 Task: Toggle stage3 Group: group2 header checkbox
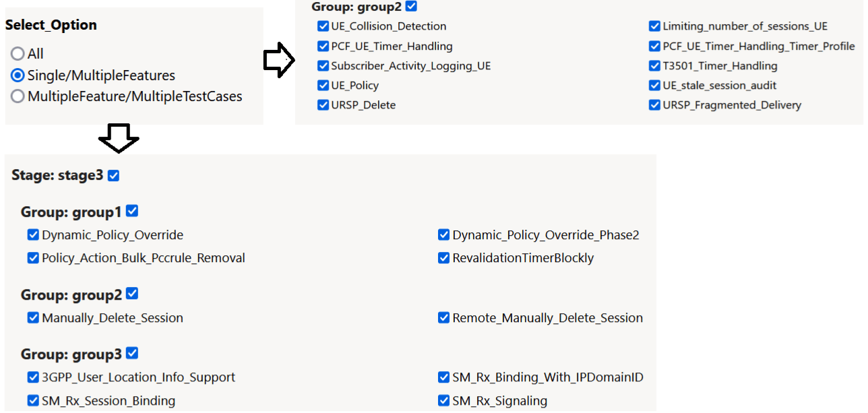(x=132, y=294)
